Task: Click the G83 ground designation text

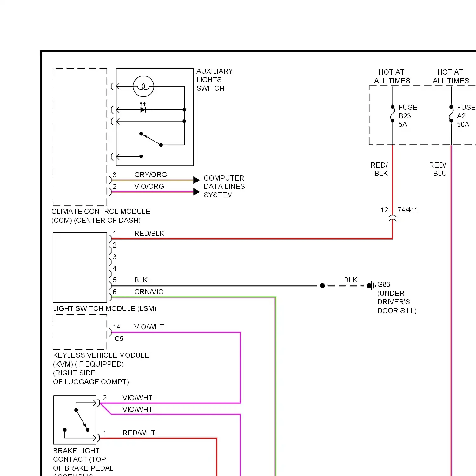Action: tap(384, 284)
